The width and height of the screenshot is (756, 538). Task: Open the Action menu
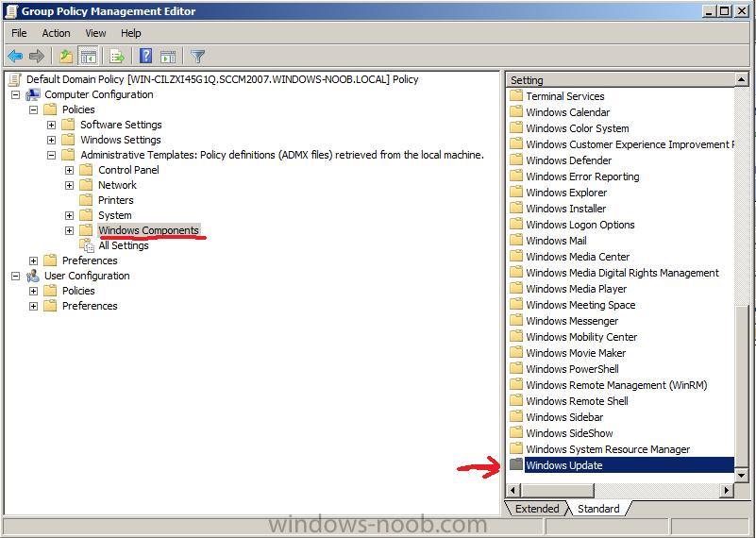56,33
